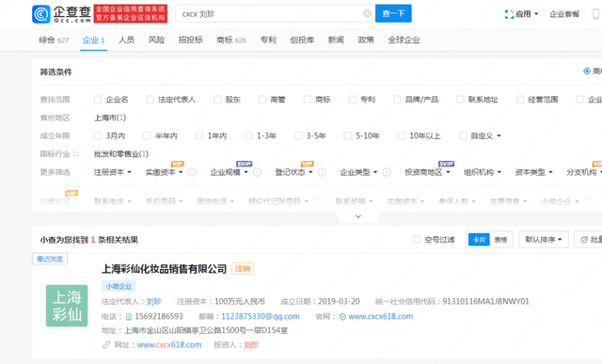
Task: Check the 1-3年 checkbox
Action: pos(248,135)
